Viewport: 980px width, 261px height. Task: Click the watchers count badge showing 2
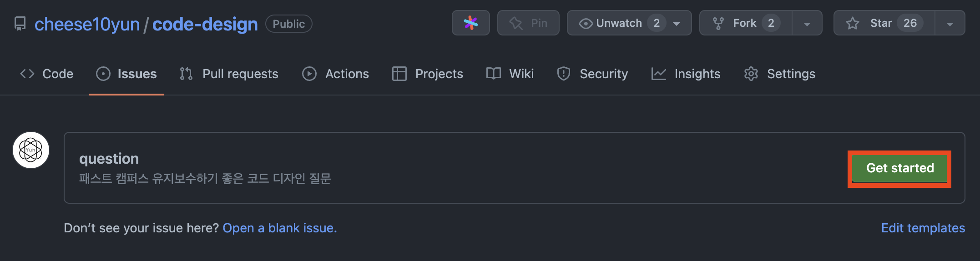[657, 23]
